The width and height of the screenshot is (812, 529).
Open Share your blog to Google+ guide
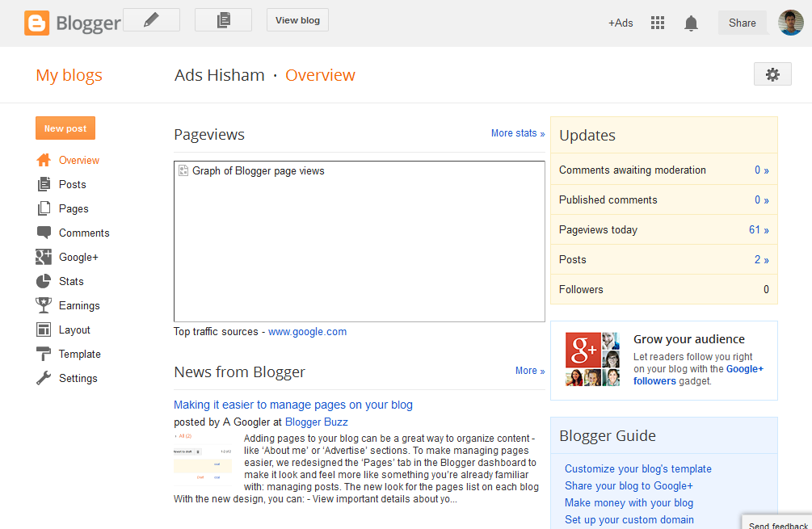pos(629,485)
